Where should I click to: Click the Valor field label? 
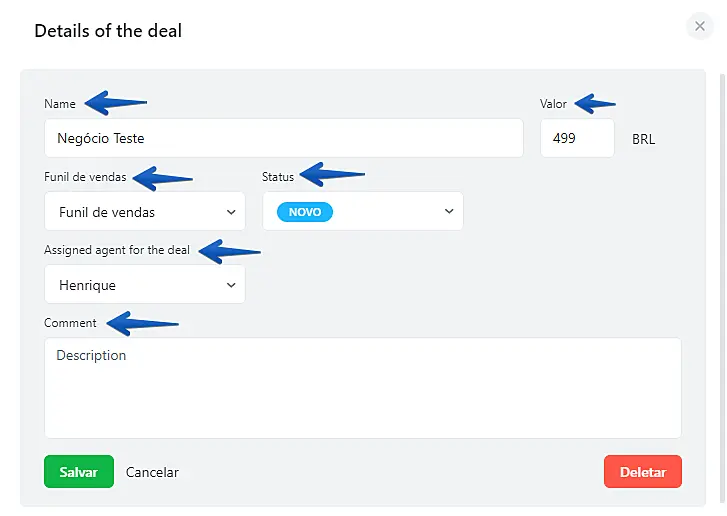click(553, 104)
